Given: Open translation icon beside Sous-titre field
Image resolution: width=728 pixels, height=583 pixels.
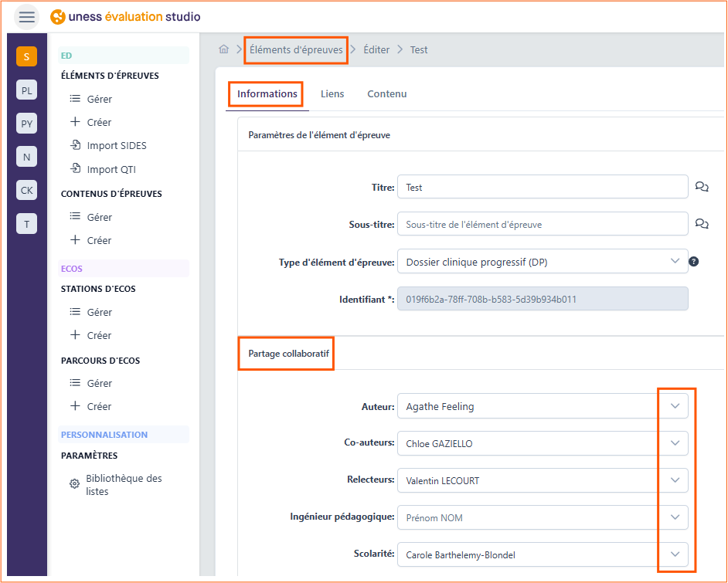Looking at the screenshot, I should point(702,224).
